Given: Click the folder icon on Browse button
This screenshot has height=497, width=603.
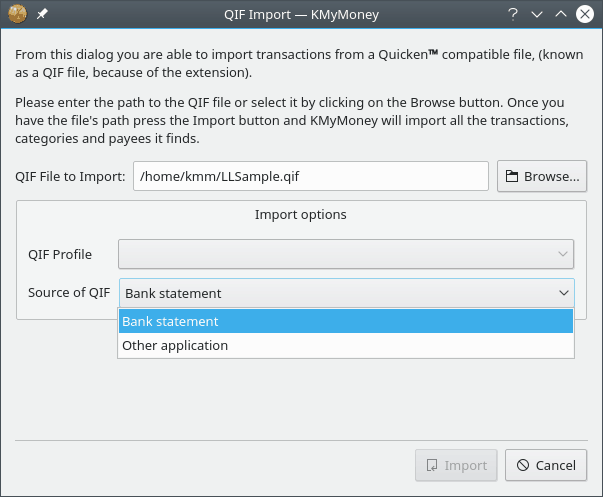Looking at the screenshot, I should [x=511, y=176].
